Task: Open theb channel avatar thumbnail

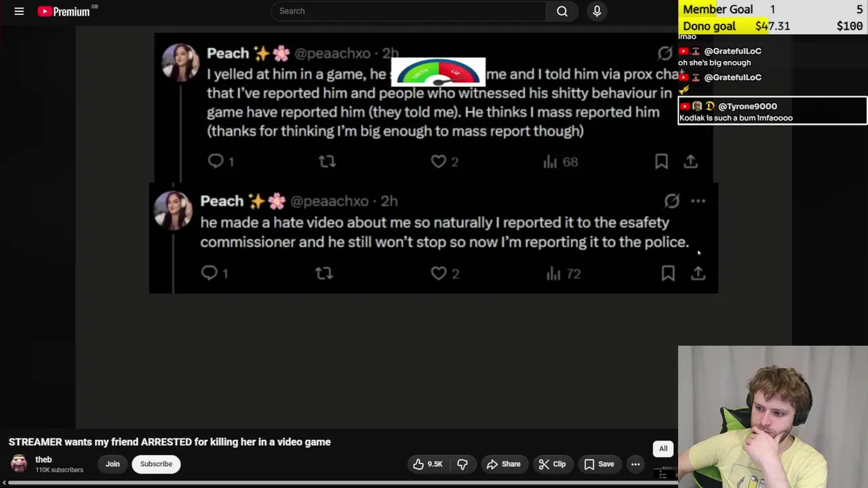Action: 19,464
